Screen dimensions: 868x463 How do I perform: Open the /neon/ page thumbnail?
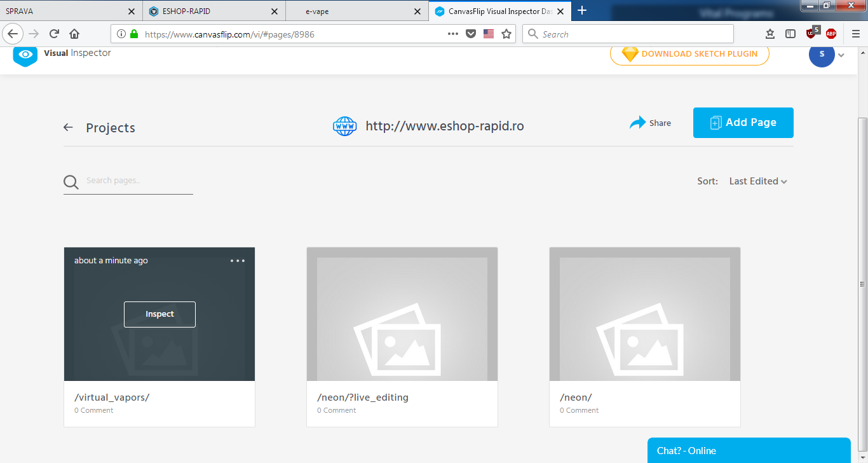(645, 314)
